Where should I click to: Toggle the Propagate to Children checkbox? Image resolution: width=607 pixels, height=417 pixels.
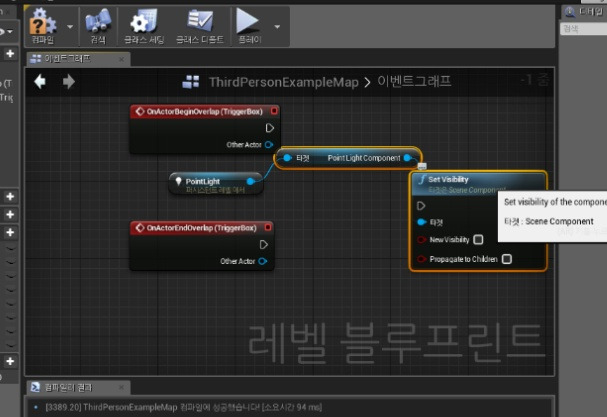[507, 259]
